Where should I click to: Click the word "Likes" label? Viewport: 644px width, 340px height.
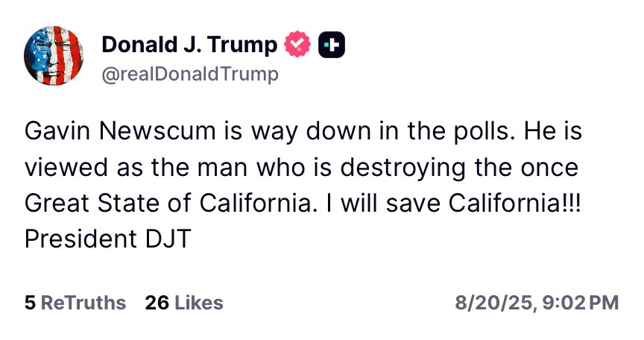coord(198,303)
